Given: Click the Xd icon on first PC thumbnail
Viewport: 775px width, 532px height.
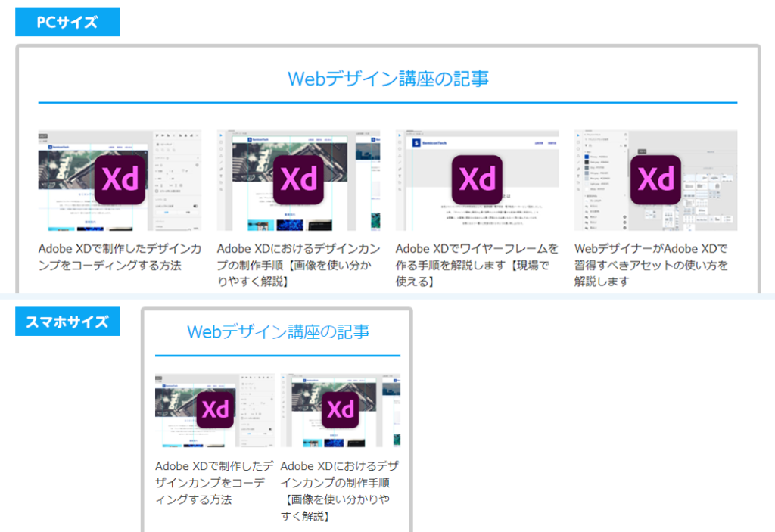Looking at the screenshot, I should [120, 179].
